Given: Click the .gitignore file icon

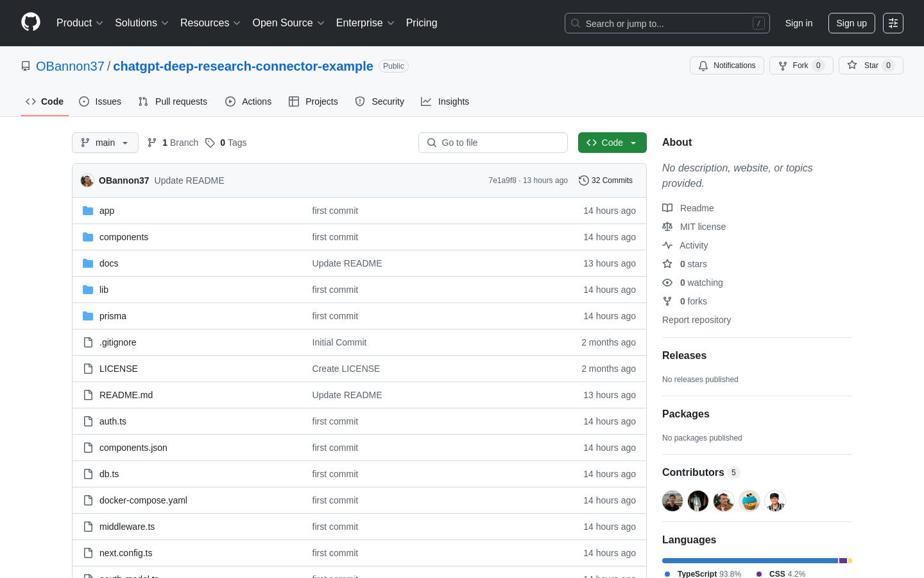Looking at the screenshot, I should 88,342.
